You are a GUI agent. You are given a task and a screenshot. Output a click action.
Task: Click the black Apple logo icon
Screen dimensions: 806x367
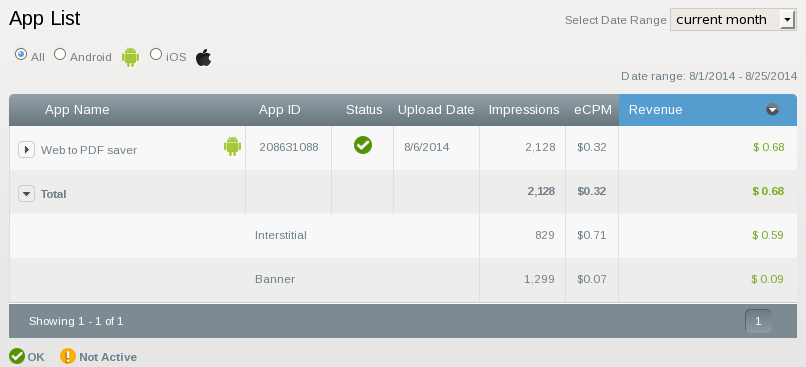[x=204, y=58]
